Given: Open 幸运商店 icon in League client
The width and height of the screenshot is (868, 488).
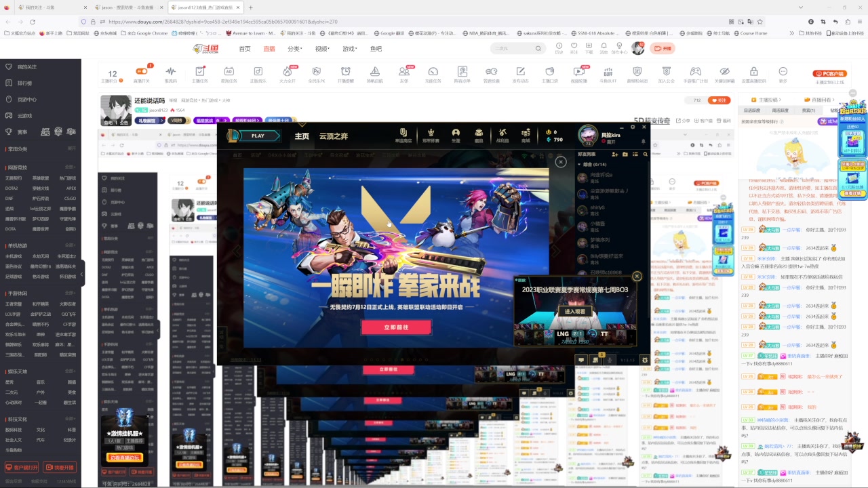Looking at the screenshot, I should tap(403, 136).
